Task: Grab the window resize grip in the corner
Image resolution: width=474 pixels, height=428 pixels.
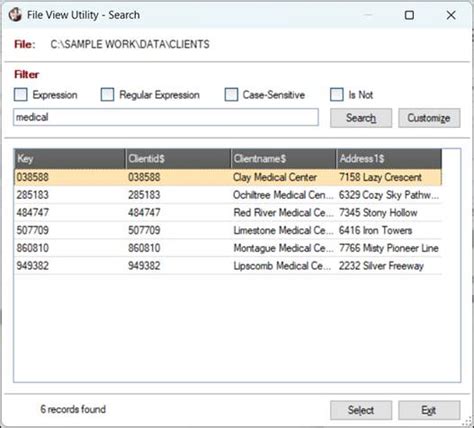Action: pos(466,421)
